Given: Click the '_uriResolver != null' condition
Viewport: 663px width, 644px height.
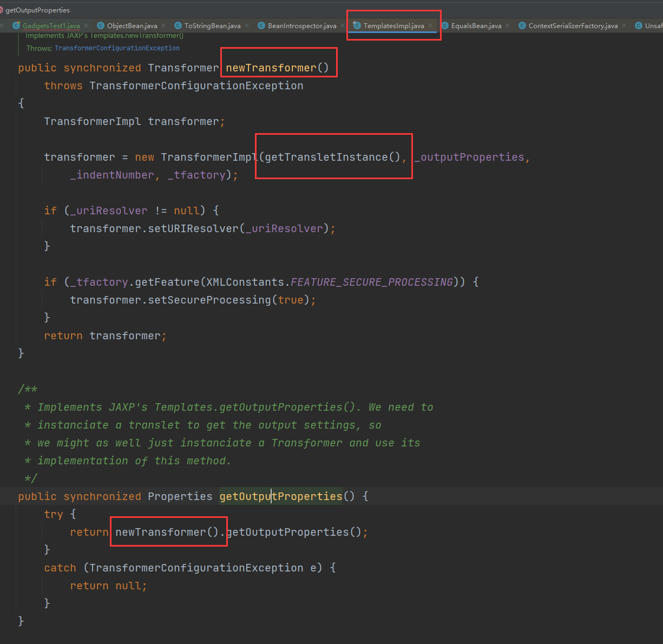Looking at the screenshot, I should 135,211.
